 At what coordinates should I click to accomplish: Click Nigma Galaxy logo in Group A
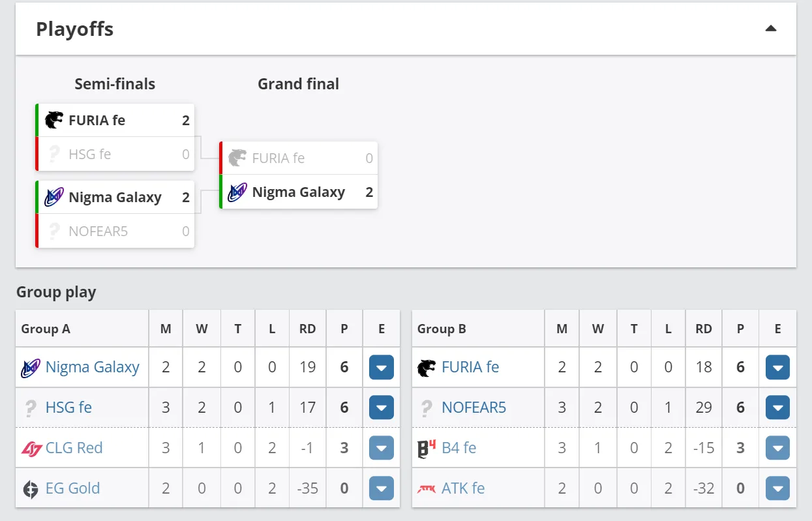pyautogui.click(x=31, y=368)
